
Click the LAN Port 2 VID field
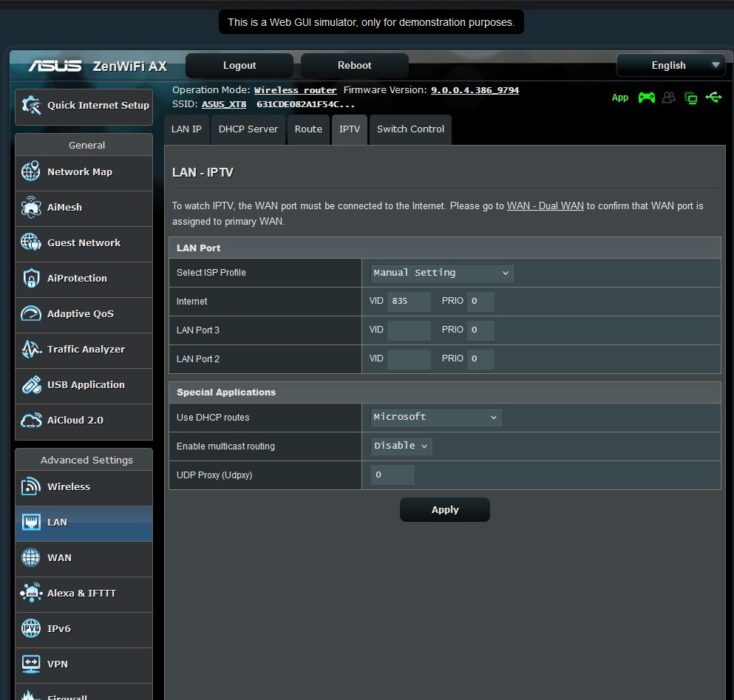[409, 359]
